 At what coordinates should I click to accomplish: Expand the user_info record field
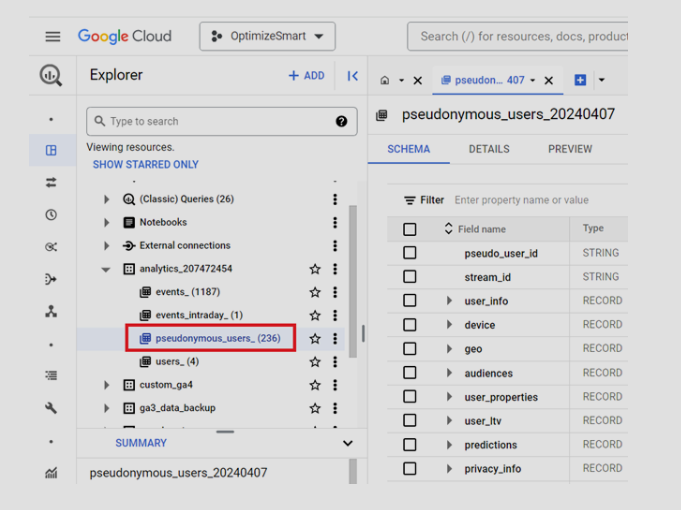pos(449,301)
